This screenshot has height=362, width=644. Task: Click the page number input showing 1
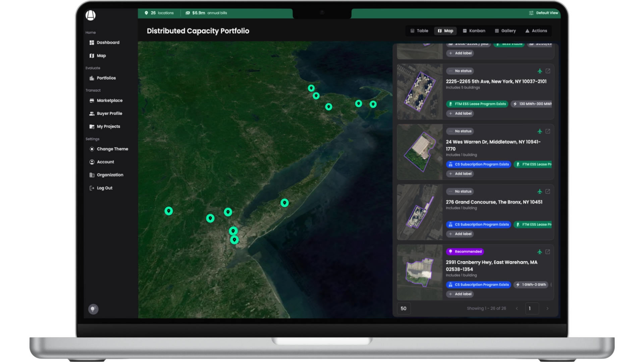pyautogui.click(x=532, y=309)
